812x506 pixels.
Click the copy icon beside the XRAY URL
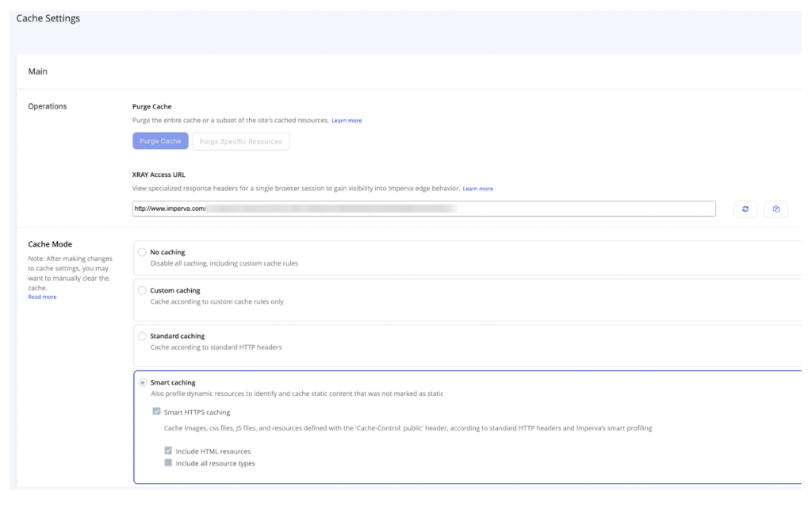click(776, 209)
